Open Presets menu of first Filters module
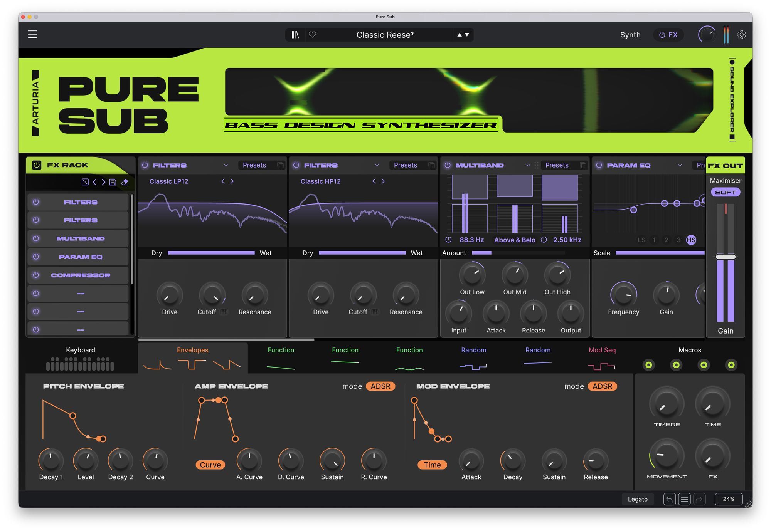This screenshot has width=771, height=532. point(254,165)
